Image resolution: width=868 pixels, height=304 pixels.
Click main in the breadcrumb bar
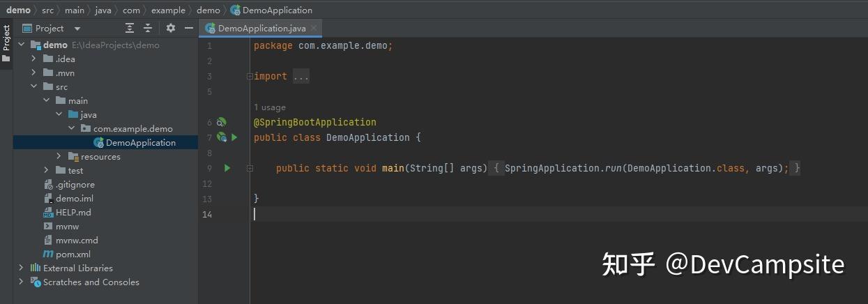pos(75,10)
